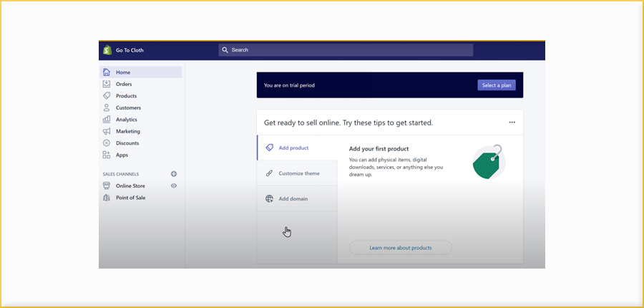The height and width of the screenshot is (308, 644).
Task: Click the Apps grid icon
Action: 107,155
